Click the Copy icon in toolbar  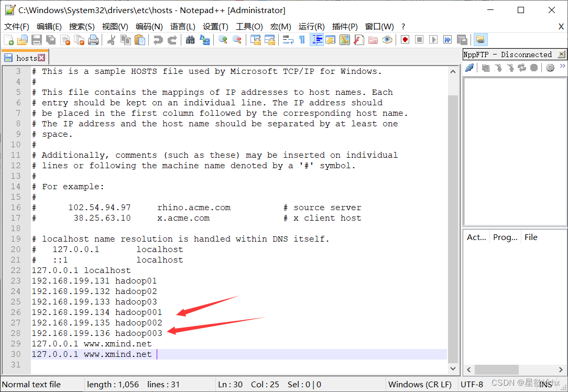(126, 40)
